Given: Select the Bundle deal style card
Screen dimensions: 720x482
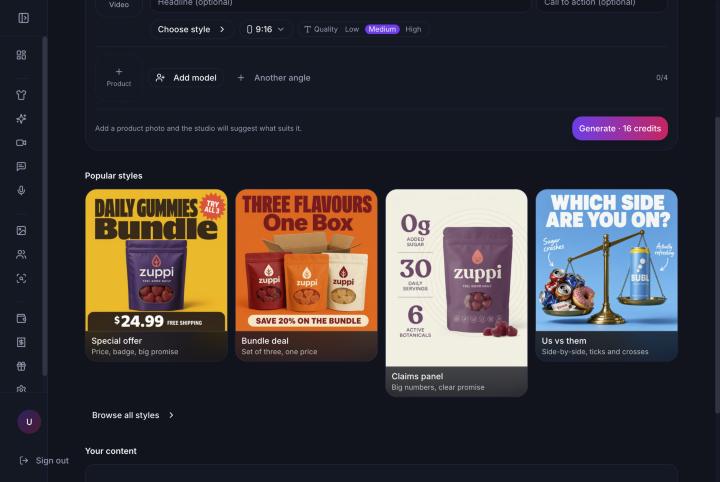Looking at the screenshot, I should click(x=306, y=275).
